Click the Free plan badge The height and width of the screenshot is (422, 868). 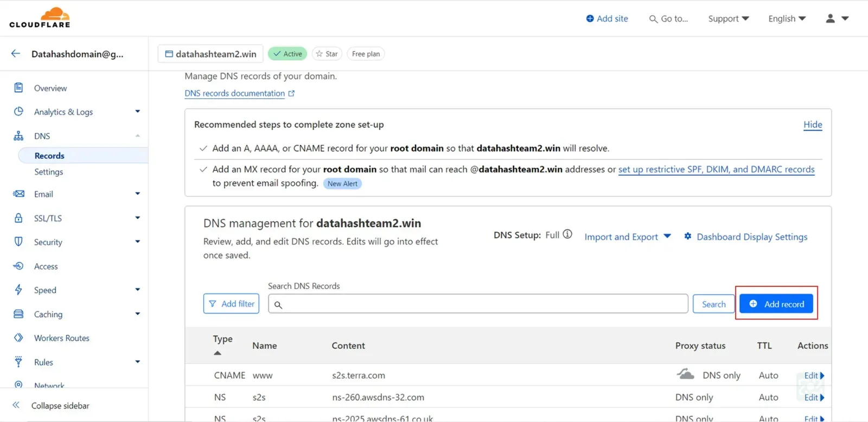(366, 54)
